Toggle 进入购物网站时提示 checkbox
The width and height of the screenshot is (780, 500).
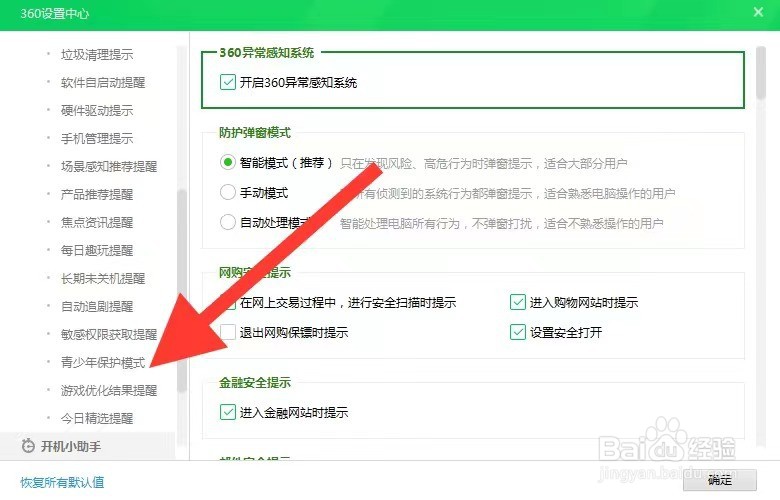tap(517, 302)
